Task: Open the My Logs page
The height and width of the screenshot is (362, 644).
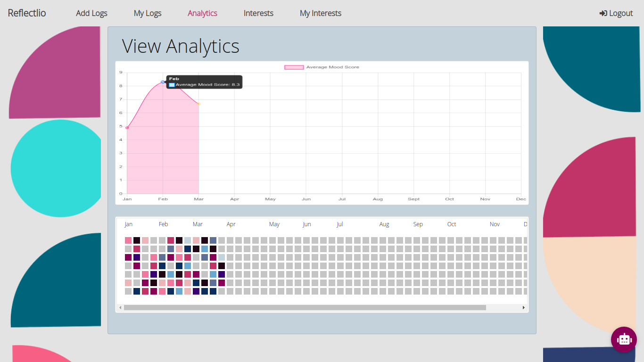Action: [148, 13]
